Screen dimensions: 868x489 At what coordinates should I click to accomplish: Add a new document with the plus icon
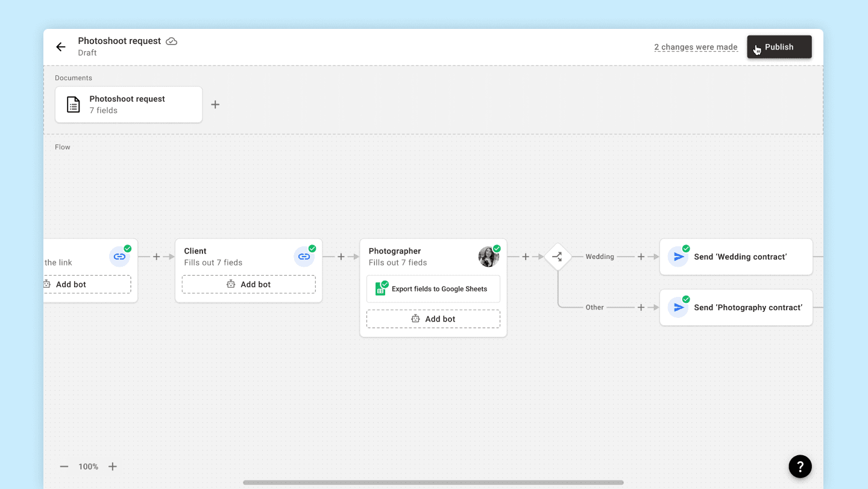(x=215, y=105)
